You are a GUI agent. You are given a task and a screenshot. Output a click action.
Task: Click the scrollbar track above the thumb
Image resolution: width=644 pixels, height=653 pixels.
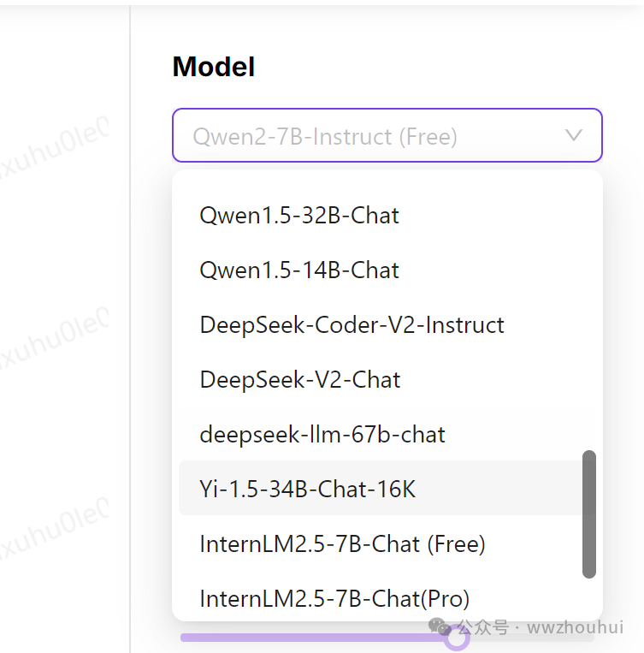[x=588, y=342]
